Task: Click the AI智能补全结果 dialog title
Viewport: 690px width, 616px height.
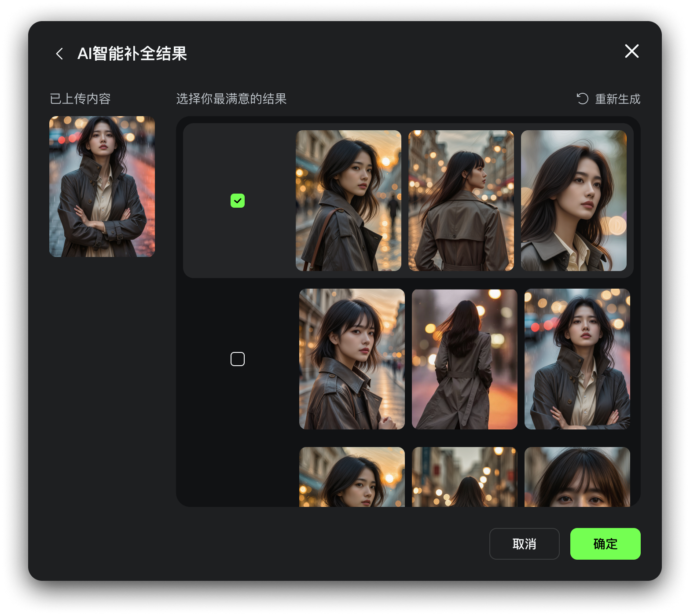Action: coord(132,54)
